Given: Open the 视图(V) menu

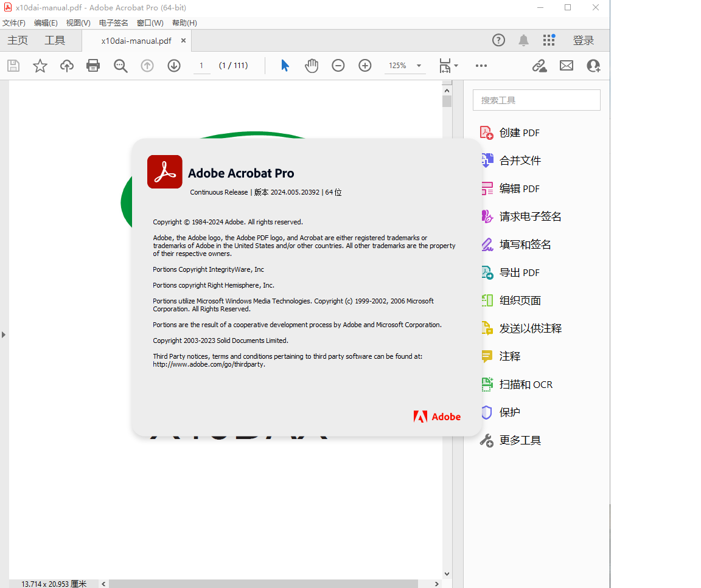Looking at the screenshot, I should (78, 22).
